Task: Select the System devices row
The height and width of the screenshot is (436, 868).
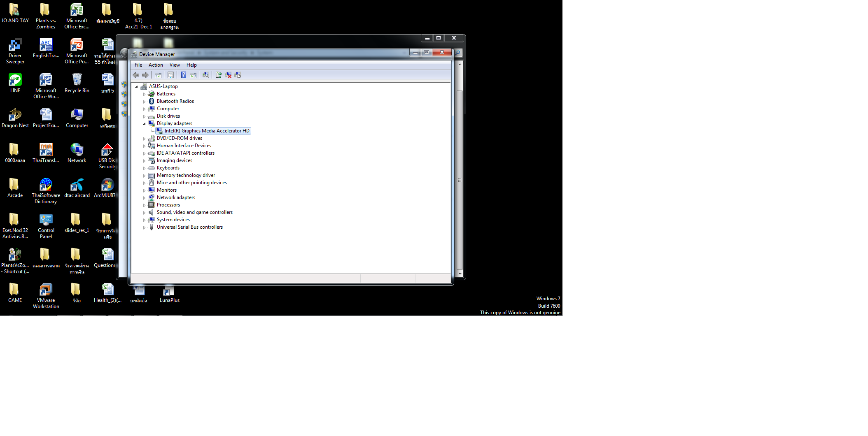Action: click(173, 220)
